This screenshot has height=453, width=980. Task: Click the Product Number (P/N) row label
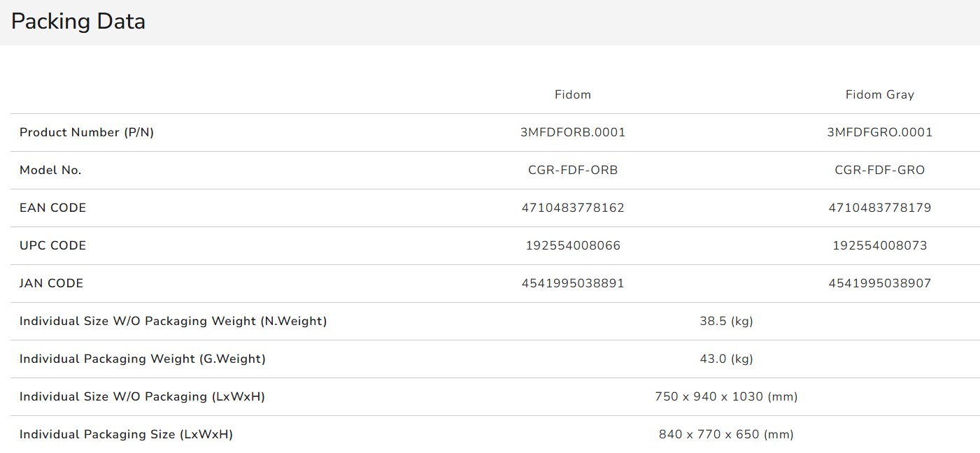[87, 132]
